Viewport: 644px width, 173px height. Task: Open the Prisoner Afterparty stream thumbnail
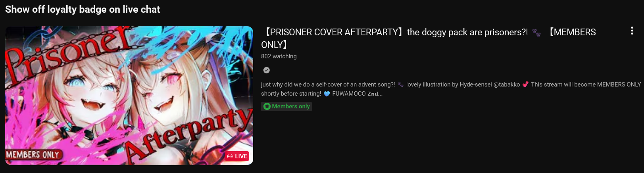pos(129,96)
